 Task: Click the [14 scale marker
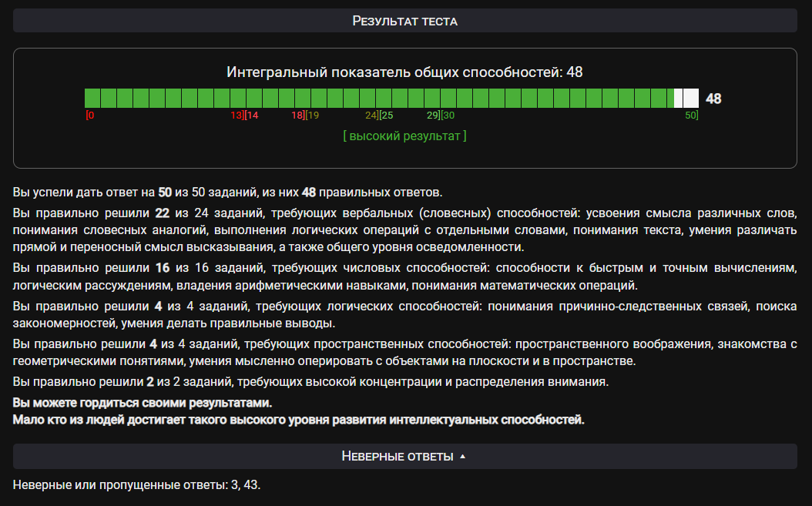[x=251, y=116]
